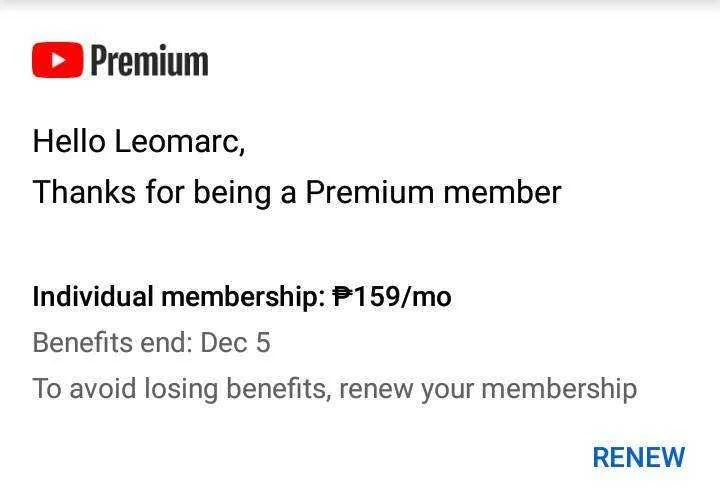720x503 pixels.
Task: Click the peso currency symbol
Action: (x=343, y=296)
